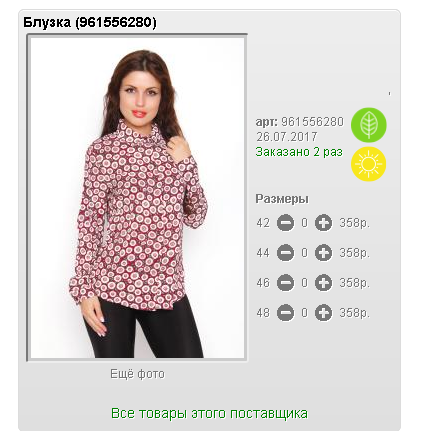The image size is (435, 431).
Task: Click the size 42 price 358р.
Action: coord(355,223)
